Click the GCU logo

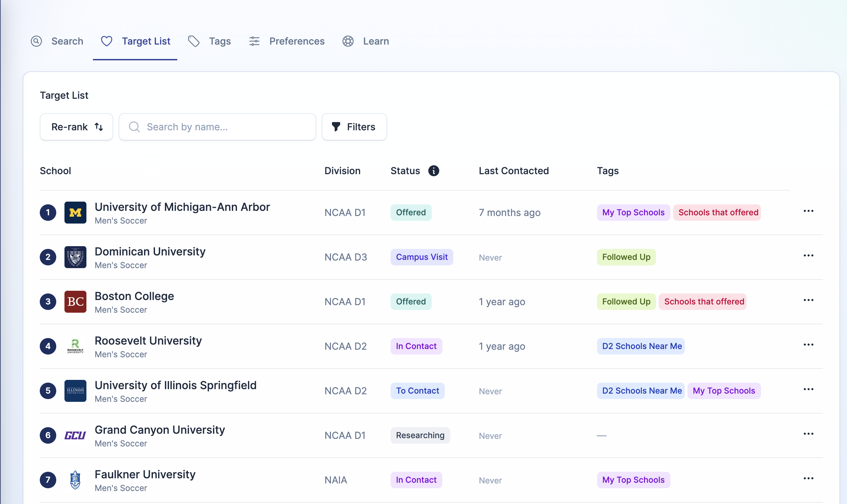coord(75,435)
